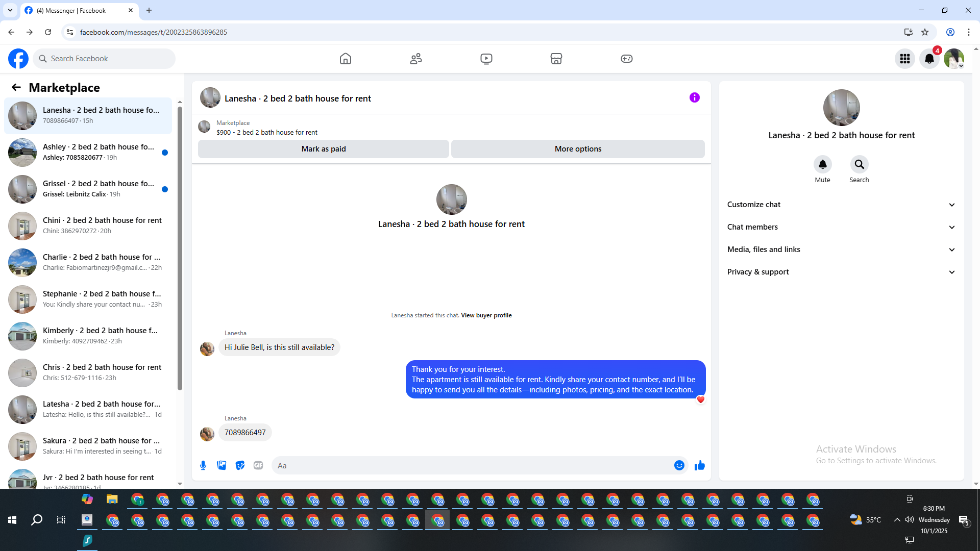Click the Messenger browser tab
The height and width of the screenshot is (551, 980).
(79, 10)
